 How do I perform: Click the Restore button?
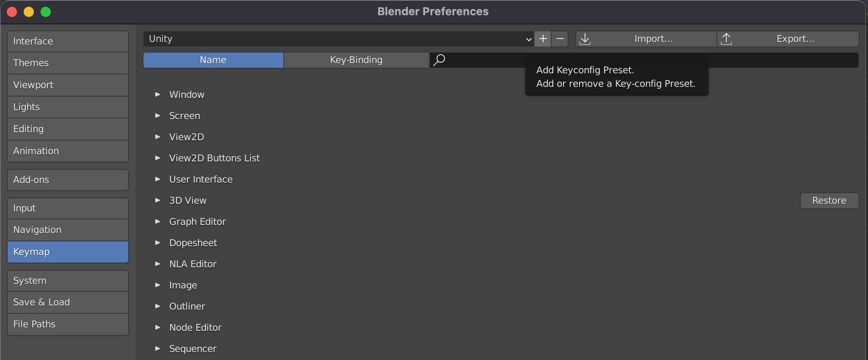(x=829, y=201)
